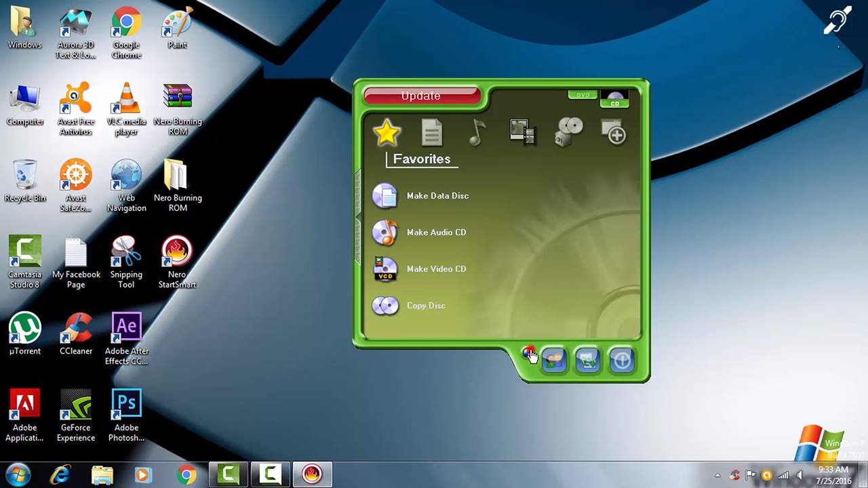Image resolution: width=868 pixels, height=488 pixels.
Task: Select the Snipping Tool shortcut
Action: tap(126, 262)
